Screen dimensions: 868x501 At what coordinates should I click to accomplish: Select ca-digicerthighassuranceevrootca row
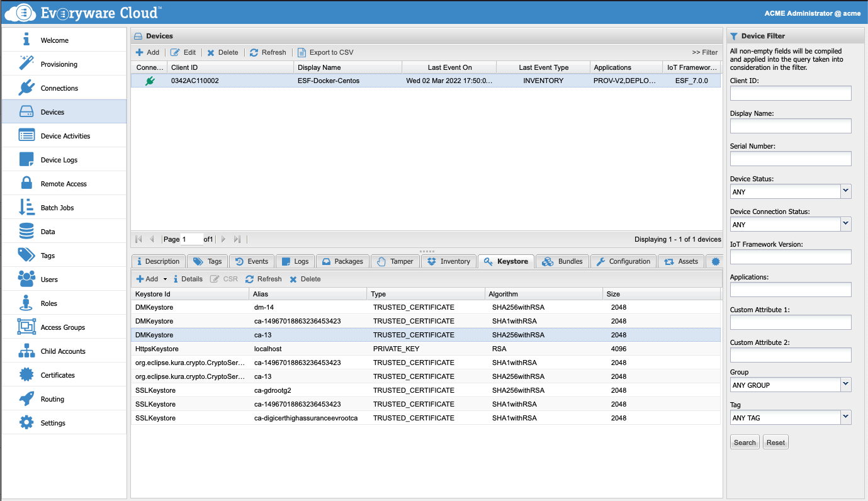click(426, 418)
